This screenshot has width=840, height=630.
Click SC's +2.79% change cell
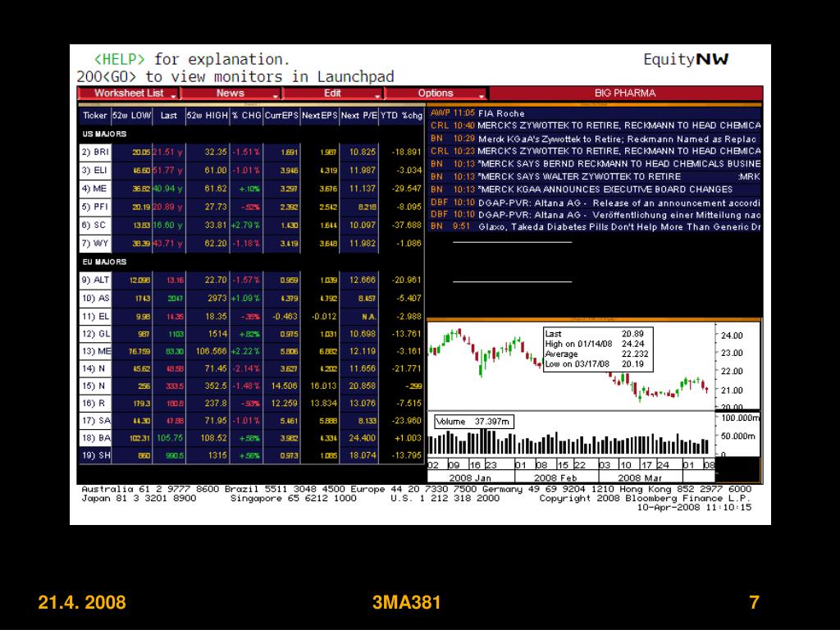click(x=246, y=225)
